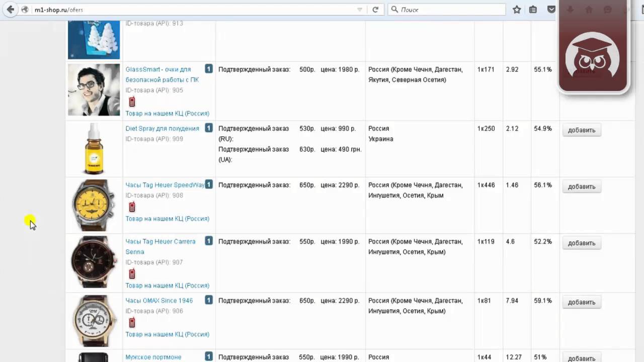Click the 1к171 value in GlassSmart row
644x362 pixels.
(486, 69)
